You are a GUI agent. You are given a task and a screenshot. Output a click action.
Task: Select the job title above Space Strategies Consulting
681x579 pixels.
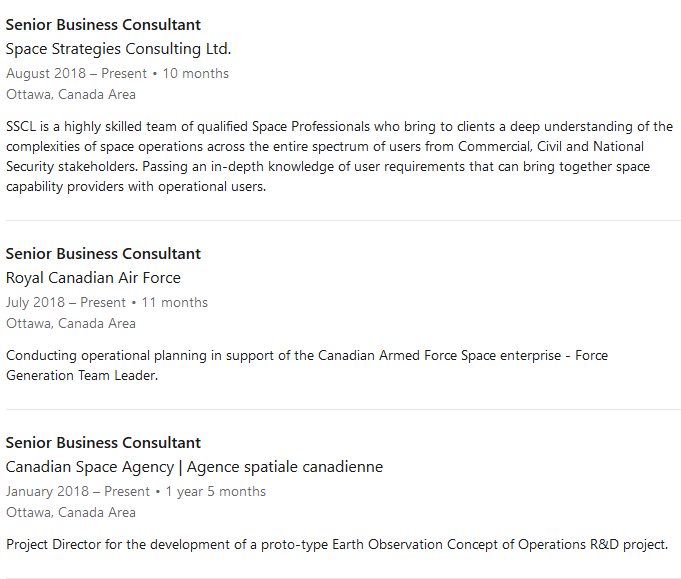(103, 25)
